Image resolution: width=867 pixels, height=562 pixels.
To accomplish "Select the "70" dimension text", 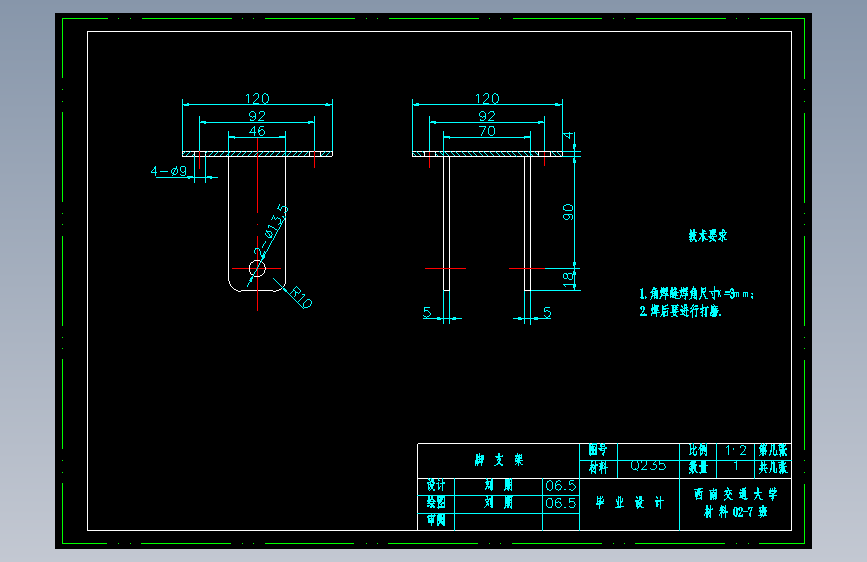I will (x=487, y=131).
